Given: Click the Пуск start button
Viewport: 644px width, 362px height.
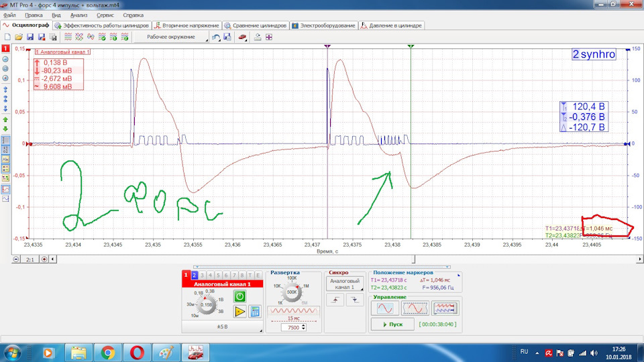Looking at the screenshot, I should click(392, 324).
